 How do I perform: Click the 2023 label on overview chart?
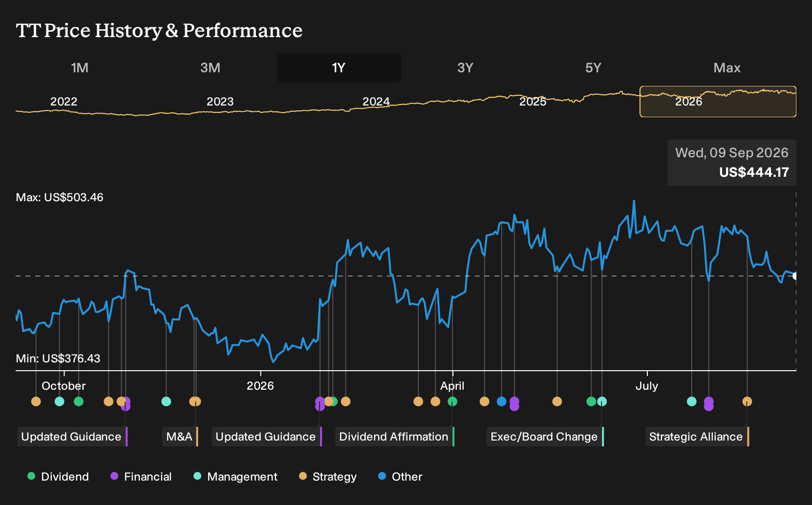(x=220, y=102)
